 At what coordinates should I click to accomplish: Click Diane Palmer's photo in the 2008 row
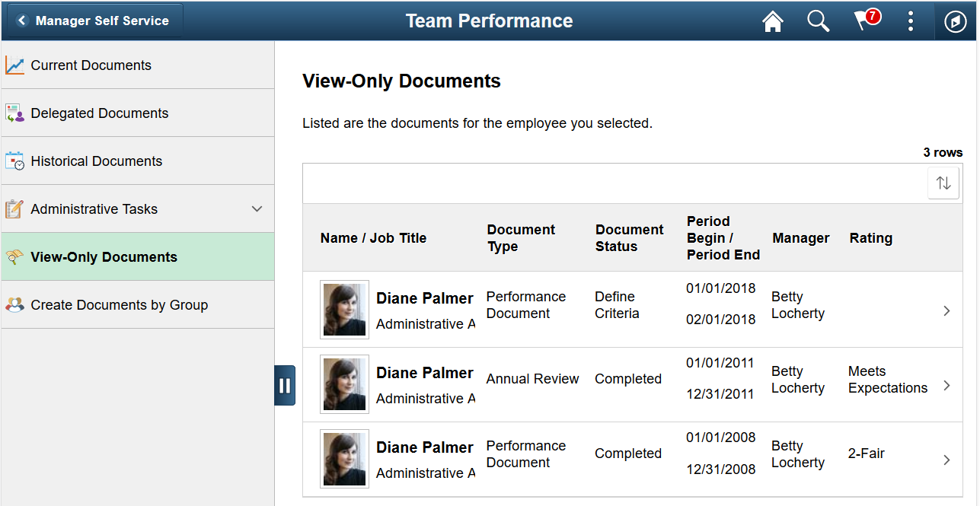click(344, 459)
